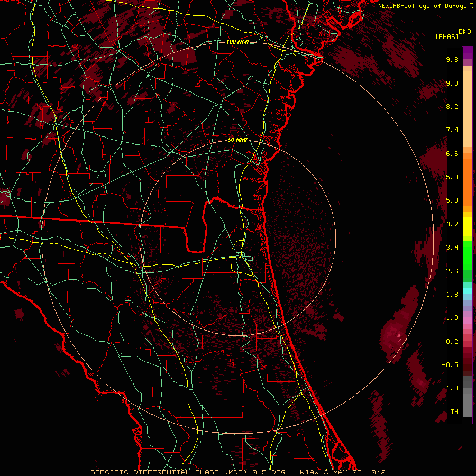Click the 3.4 value on color scale
Image resolution: width=476 pixels, height=476 pixels.
[452, 248]
